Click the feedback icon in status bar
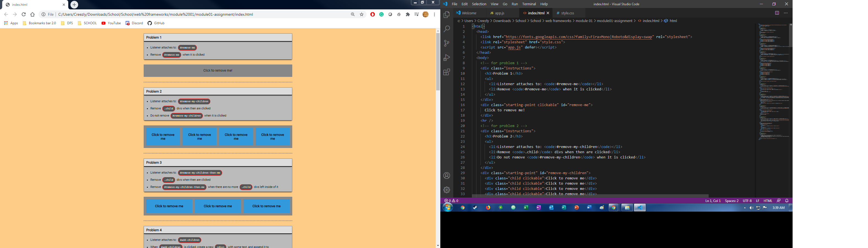 (x=779, y=201)
